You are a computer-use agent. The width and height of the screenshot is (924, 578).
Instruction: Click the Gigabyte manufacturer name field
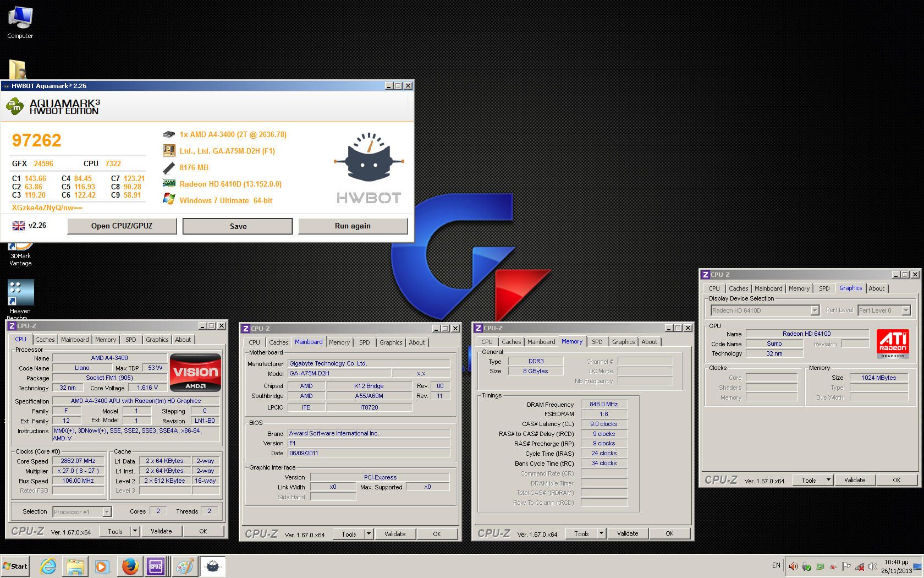tap(369, 363)
